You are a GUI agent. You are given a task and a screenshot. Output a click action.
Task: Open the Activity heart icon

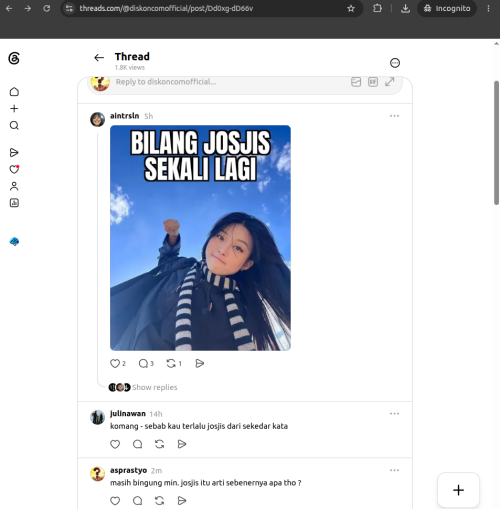pos(14,169)
